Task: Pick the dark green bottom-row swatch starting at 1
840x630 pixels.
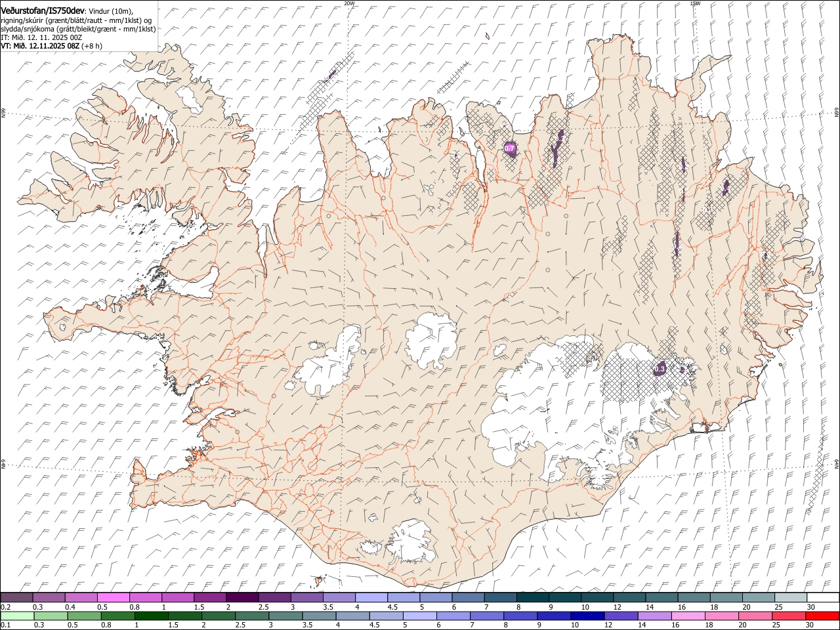Action: [152, 616]
